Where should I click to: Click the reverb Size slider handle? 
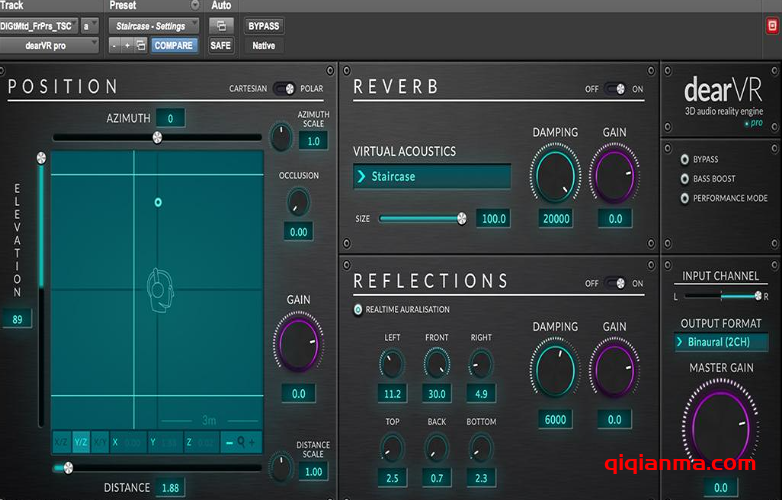(x=461, y=218)
